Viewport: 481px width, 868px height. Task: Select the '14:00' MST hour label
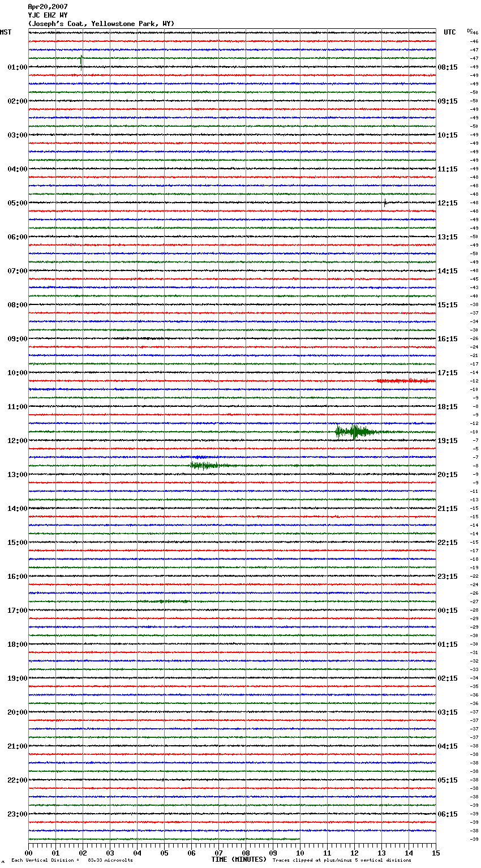[18, 509]
